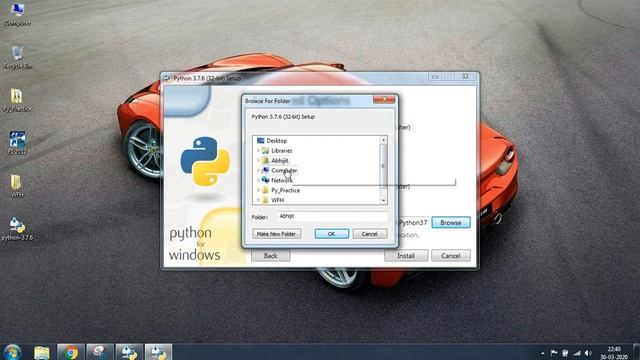
Task: Select Computer in the folder tree
Action: coord(284,170)
